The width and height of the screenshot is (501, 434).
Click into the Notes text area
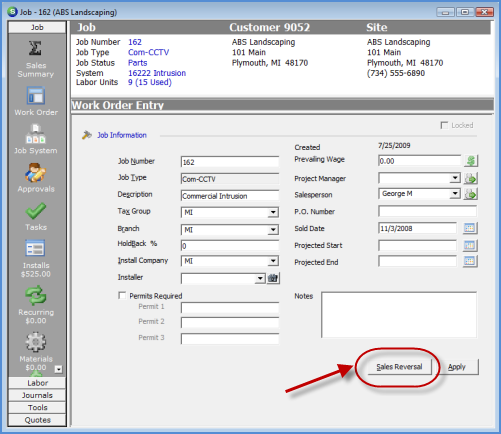coord(399,315)
